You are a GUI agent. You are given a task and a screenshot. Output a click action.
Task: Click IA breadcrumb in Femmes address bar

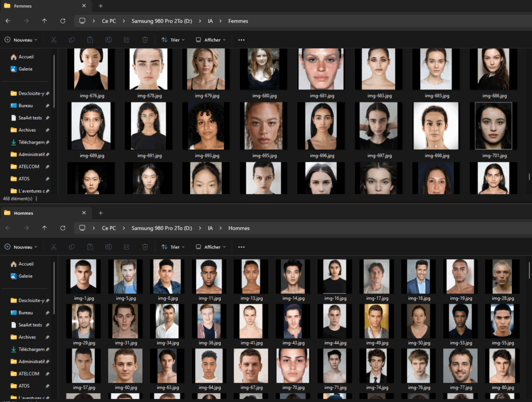pyautogui.click(x=210, y=21)
